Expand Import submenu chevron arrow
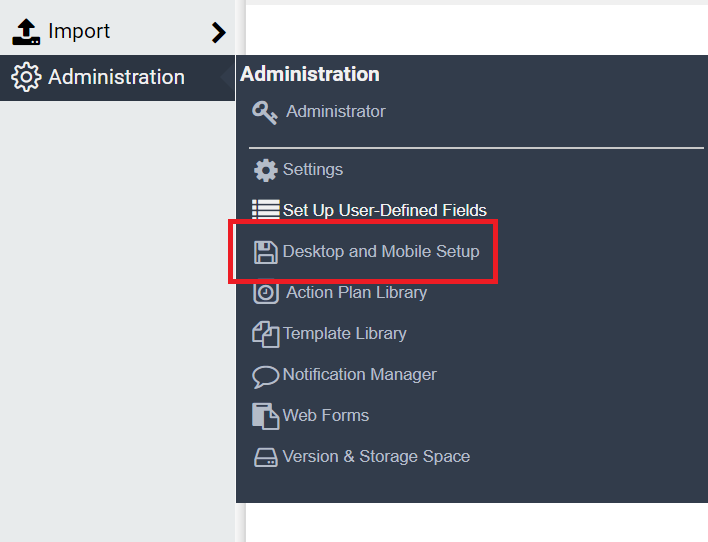 coord(219,33)
